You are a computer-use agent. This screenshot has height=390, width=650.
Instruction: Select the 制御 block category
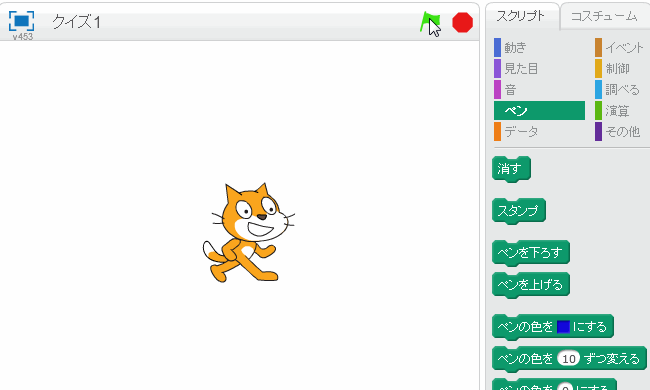(617, 68)
